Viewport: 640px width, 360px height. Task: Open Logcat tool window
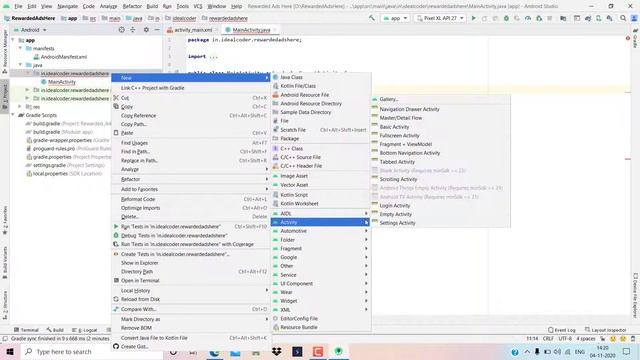pos(85,330)
